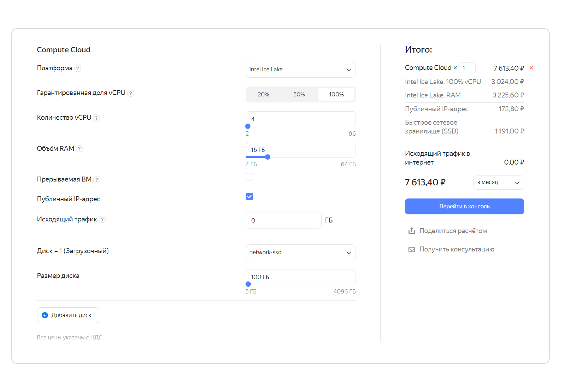The width and height of the screenshot is (561, 392).
Task: Click help icon next to Платформа
Action: 78,69
